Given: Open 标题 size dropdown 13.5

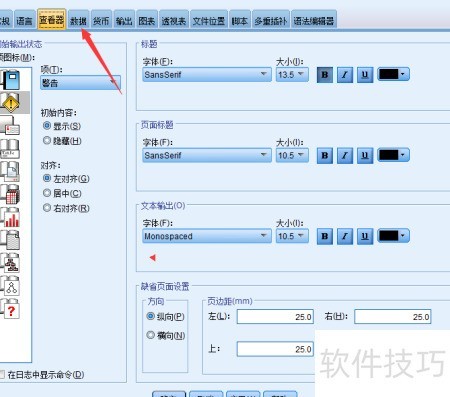Looking at the screenshot, I should 292,75.
